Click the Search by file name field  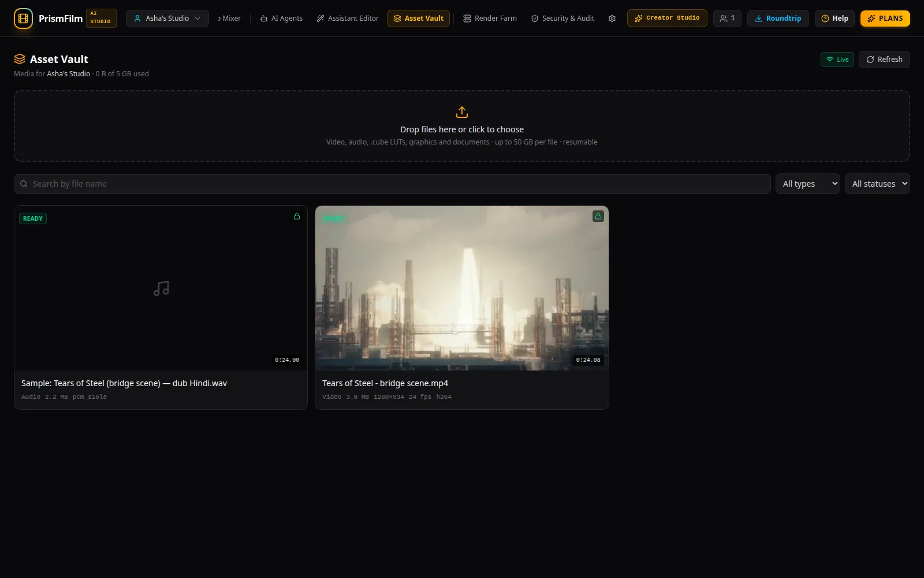click(x=392, y=184)
